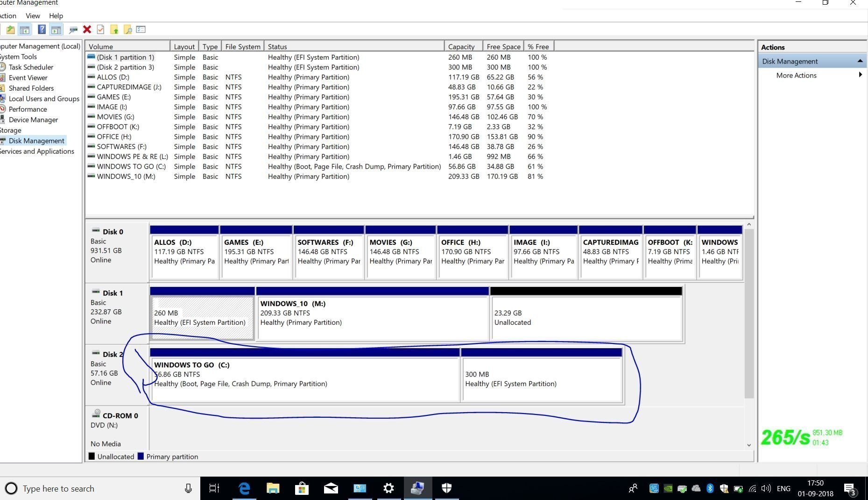Open Microsoft Edge from the taskbar
Image resolution: width=868 pixels, height=500 pixels.
coord(244,488)
